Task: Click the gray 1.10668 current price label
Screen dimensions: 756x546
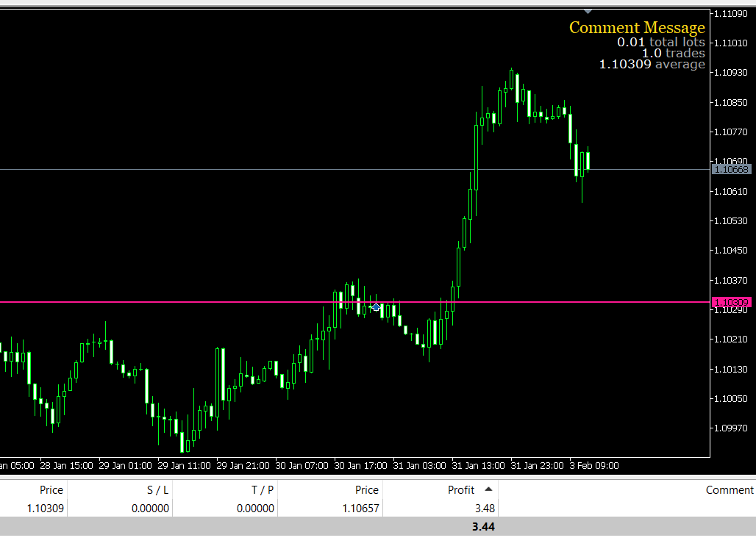Action: click(731, 169)
